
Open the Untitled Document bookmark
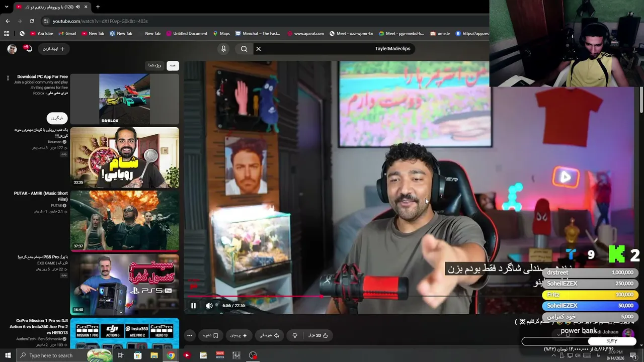click(186, 34)
